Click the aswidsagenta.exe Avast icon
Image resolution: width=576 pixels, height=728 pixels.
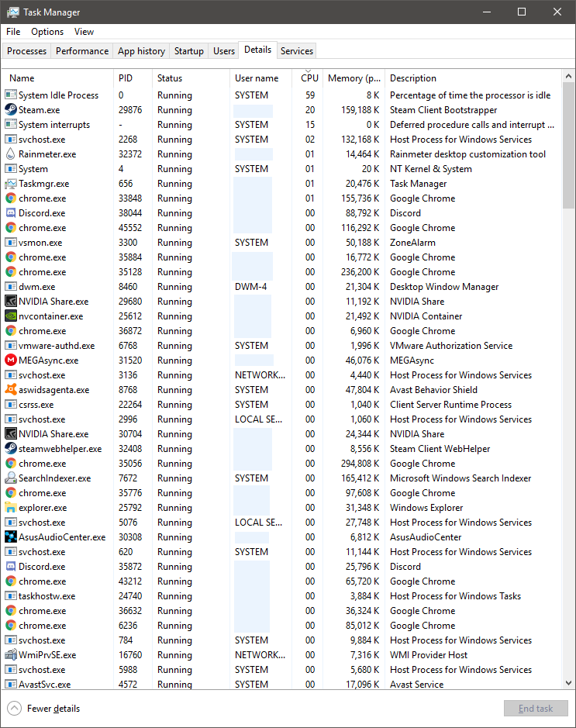pyautogui.click(x=11, y=389)
